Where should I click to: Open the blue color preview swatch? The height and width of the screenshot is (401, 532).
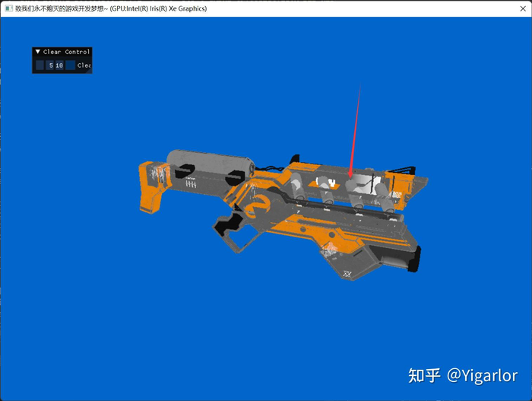tap(70, 65)
